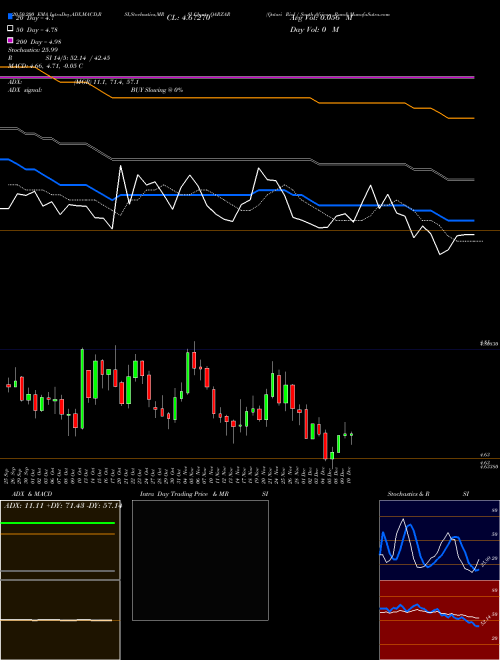This screenshot has width=500, height=660.
Task: Click the MACD lower panel in ADX chart
Action: point(60,620)
